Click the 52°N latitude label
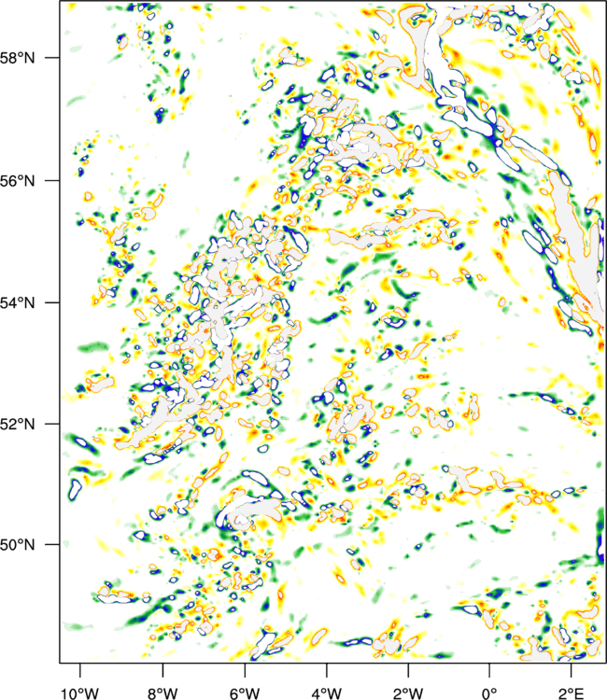Image resolution: width=607 pixels, height=700 pixels. (x=17, y=424)
